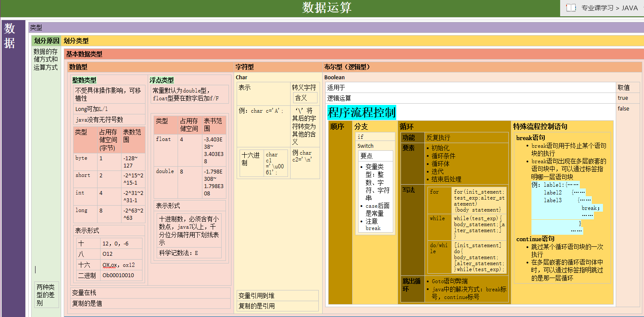The height and width of the screenshot is (317, 644).
Task: Select the continue语句 subheading
Action: [x=535, y=239]
